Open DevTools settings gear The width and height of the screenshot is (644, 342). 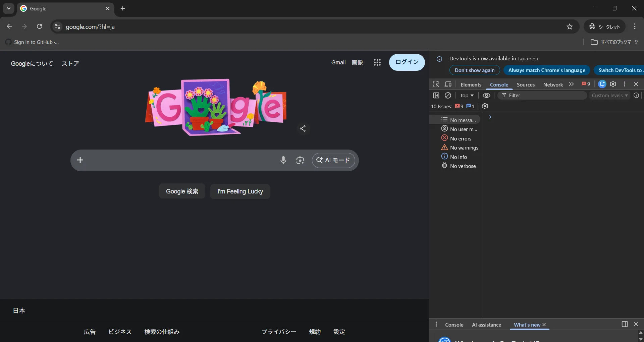tap(613, 84)
